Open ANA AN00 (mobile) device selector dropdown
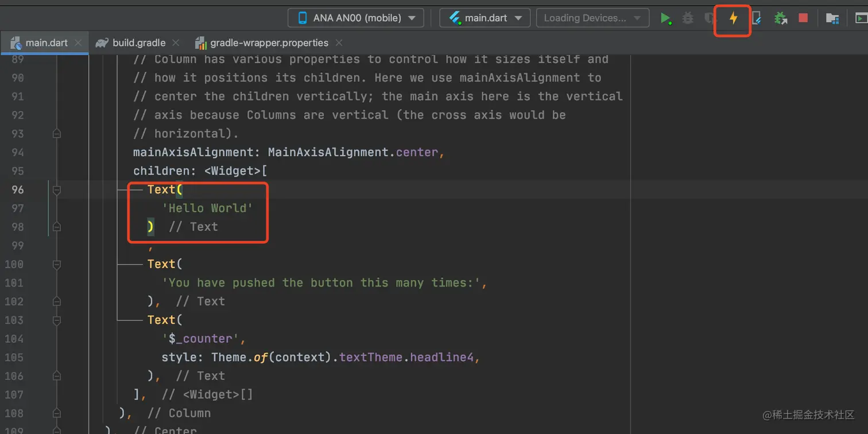The image size is (868, 434). [x=356, y=18]
